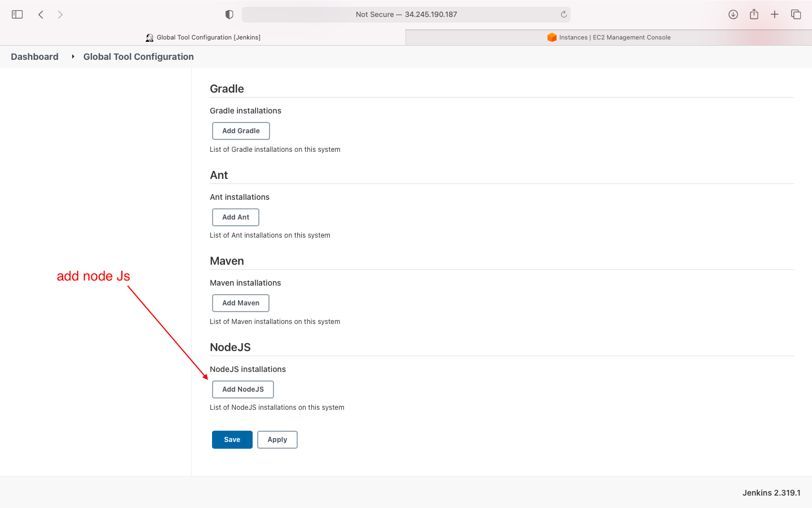812x508 pixels.
Task: Toggle the Safari sidebar icon
Action: click(17, 15)
